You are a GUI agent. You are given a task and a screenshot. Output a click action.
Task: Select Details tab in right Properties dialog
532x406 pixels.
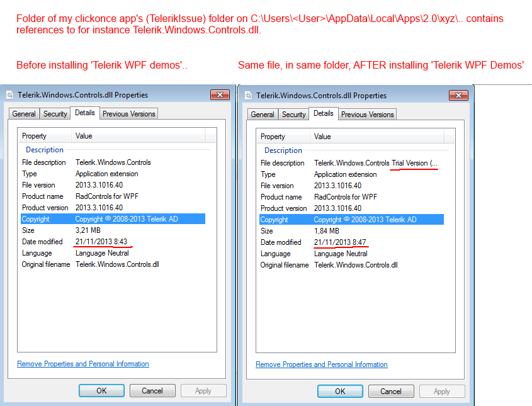click(x=324, y=113)
